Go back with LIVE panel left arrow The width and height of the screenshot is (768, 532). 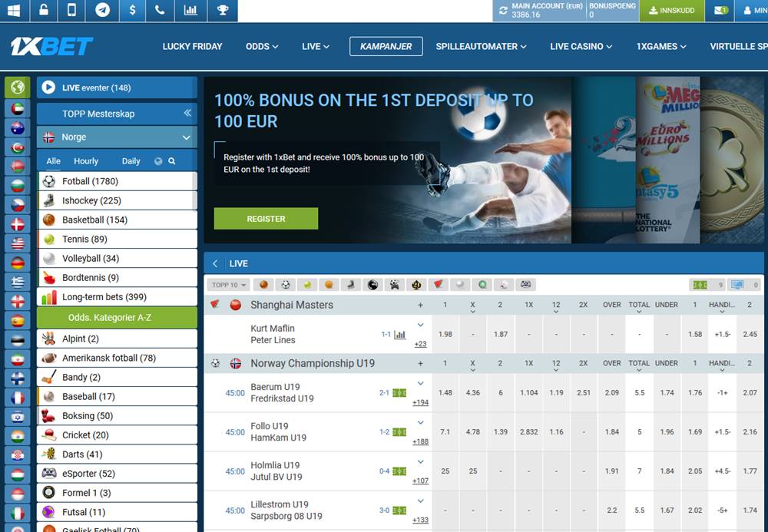(x=215, y=263)
